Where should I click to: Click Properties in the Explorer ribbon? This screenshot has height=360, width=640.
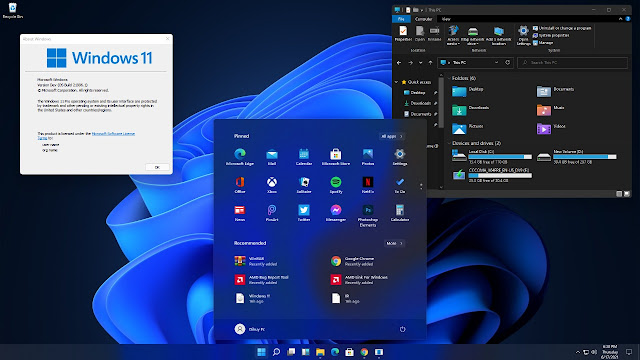pos(403,34)
